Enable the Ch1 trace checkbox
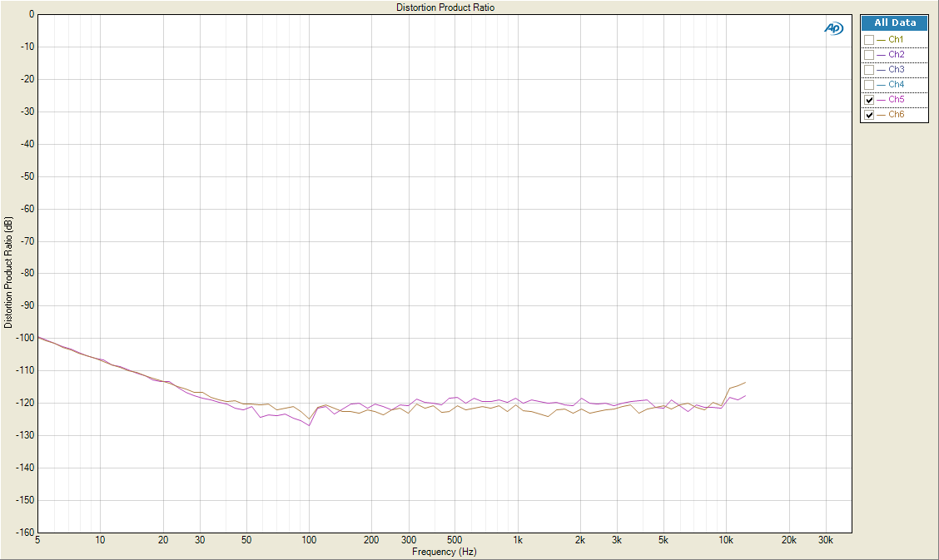This screenshot has width=939, height=560. [x=869, y=40]
